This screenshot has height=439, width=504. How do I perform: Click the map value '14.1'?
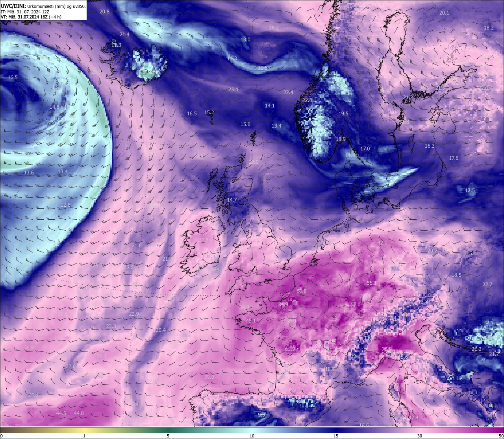(270, 106)
